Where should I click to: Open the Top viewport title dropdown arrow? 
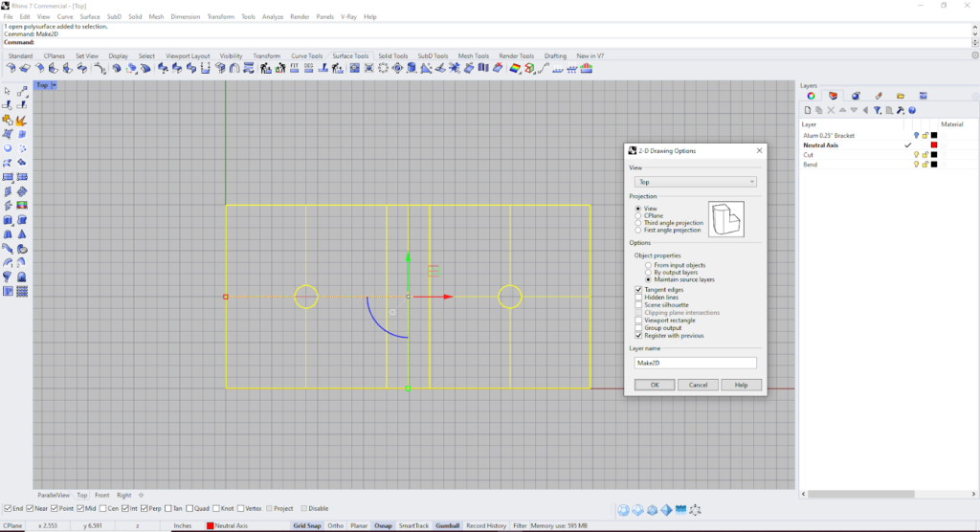pyautogui.click(x=55, y=85)
